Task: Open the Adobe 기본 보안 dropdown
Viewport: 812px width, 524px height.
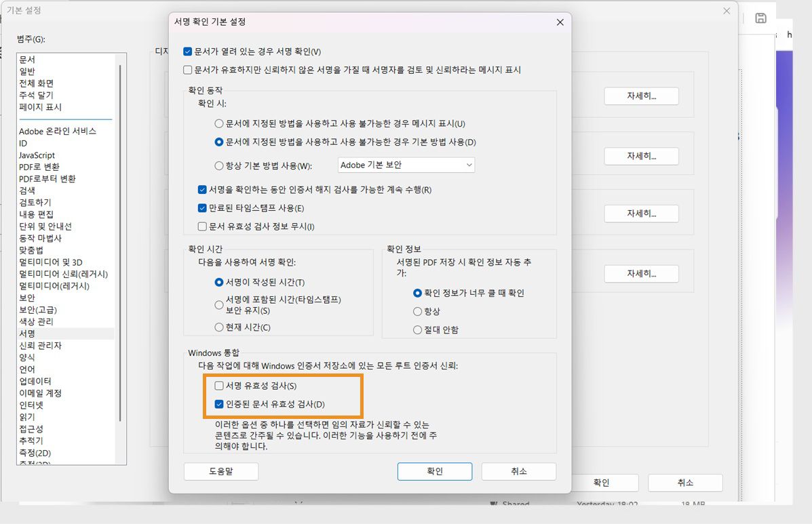Action: pos(406,165)
